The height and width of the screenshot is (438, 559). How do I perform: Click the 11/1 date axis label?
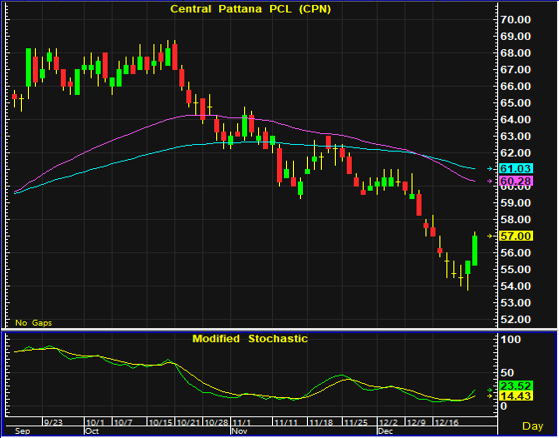point(242,422)
